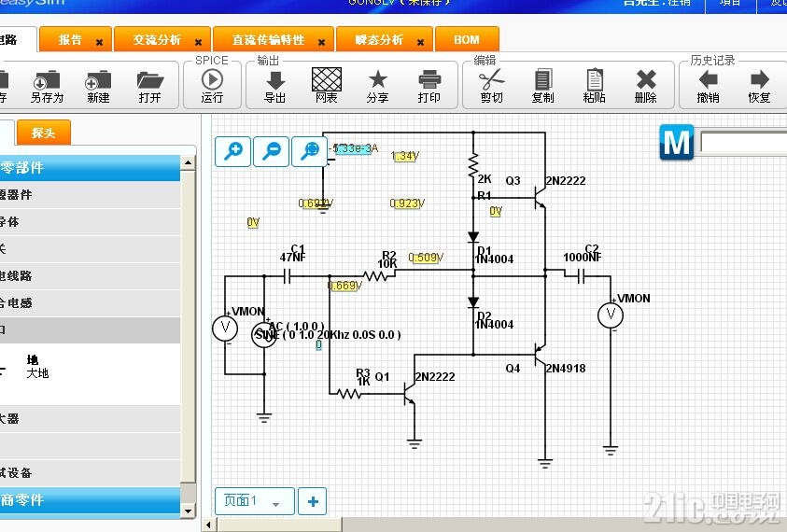The height and width of the screenshot is (532, 787).
Task: Click the search field beside M logo
Action: point(744,143)
